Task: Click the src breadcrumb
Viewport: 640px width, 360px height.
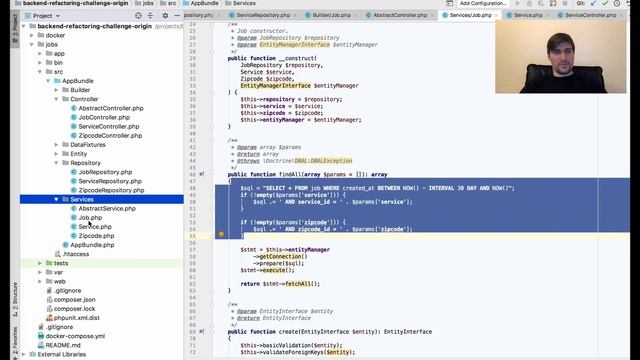Action: pyautogui.click(x=168, y=3)
